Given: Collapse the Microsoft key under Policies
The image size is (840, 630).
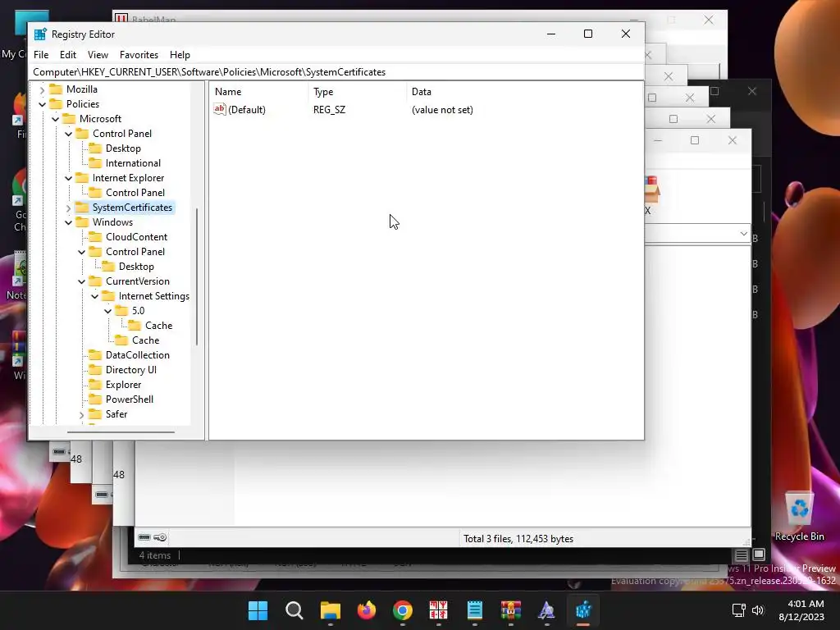Looking at the screenshot, I should pyautogui.click(x=55, y=119).
